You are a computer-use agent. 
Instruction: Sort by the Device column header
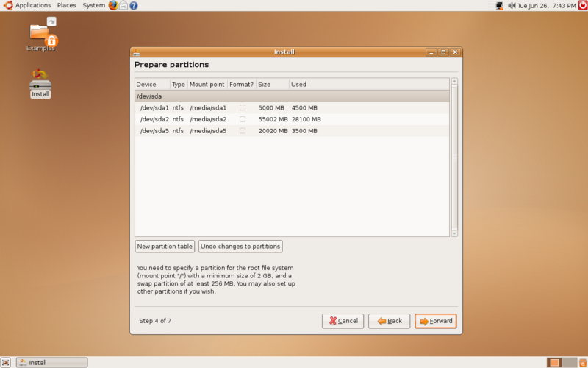click(153, 85)
